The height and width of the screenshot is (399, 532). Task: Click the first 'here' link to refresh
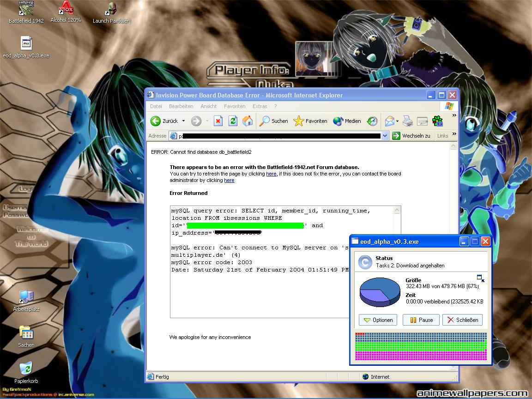click(x=271, y=174)
